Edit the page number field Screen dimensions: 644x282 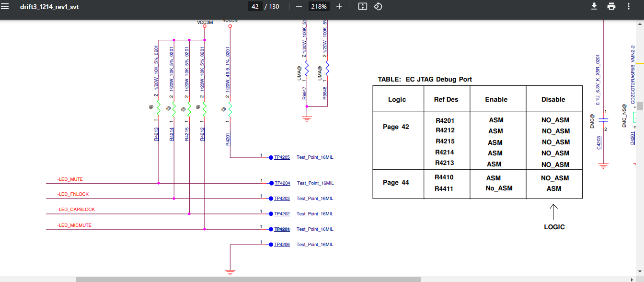click(255, 7)
